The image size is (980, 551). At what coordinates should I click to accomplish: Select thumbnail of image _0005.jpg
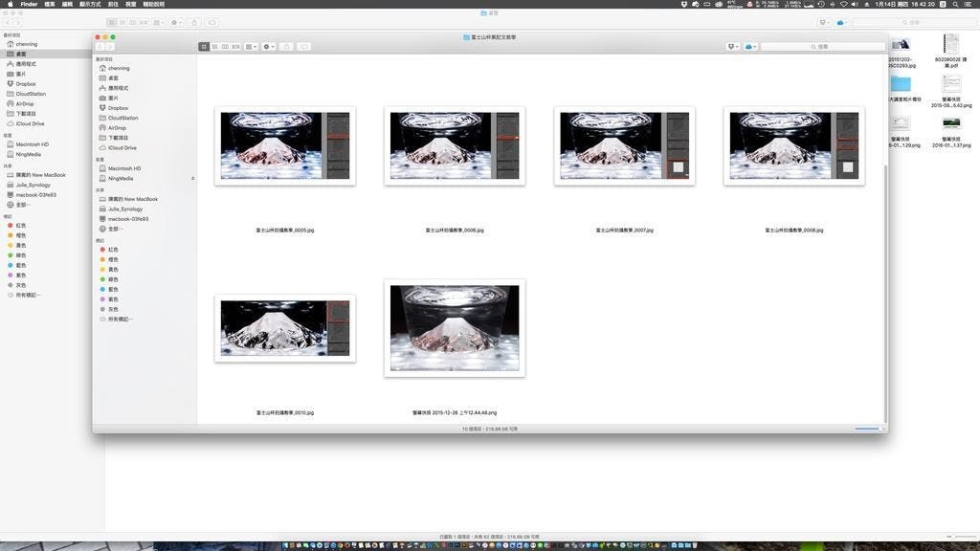[x=285, y=146]
